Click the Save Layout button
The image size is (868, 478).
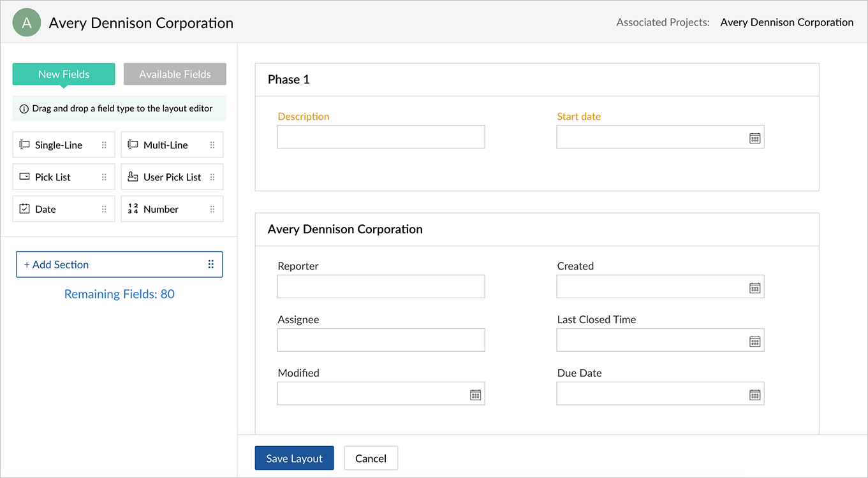[x=294, y=458]
